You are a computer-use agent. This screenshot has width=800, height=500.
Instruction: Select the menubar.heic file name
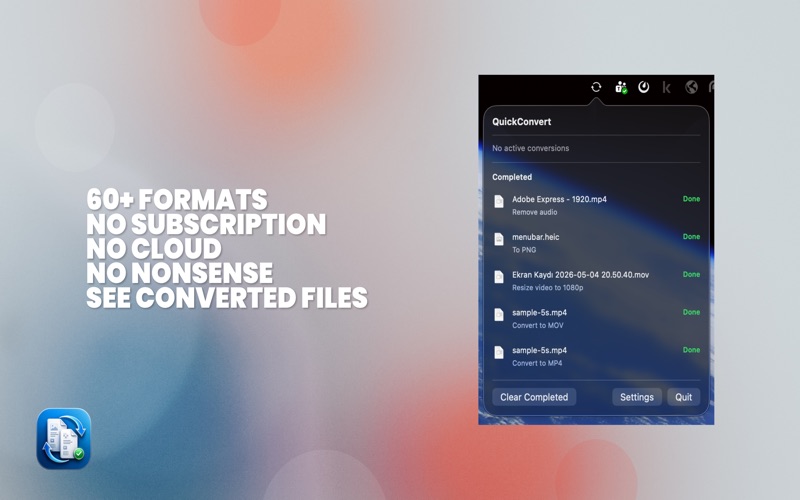[x=536, y=237]
